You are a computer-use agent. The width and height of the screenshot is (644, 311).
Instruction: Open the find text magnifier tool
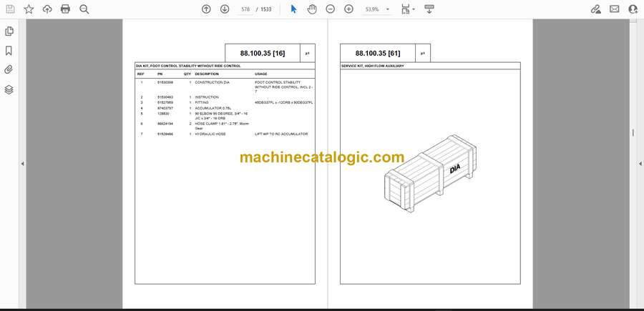[x=84, y=9]
